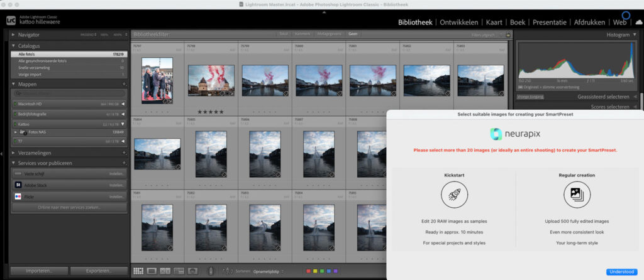Set None (Geen) library filter

[353, 34]
